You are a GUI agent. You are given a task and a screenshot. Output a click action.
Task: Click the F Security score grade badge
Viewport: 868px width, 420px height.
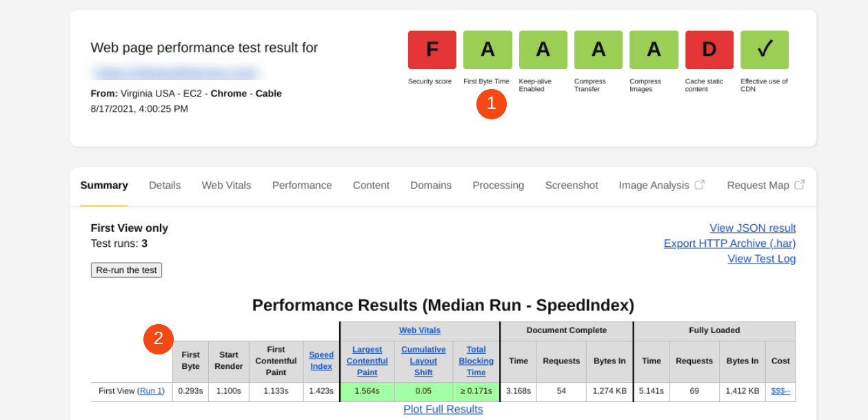(x=432, y=50)
